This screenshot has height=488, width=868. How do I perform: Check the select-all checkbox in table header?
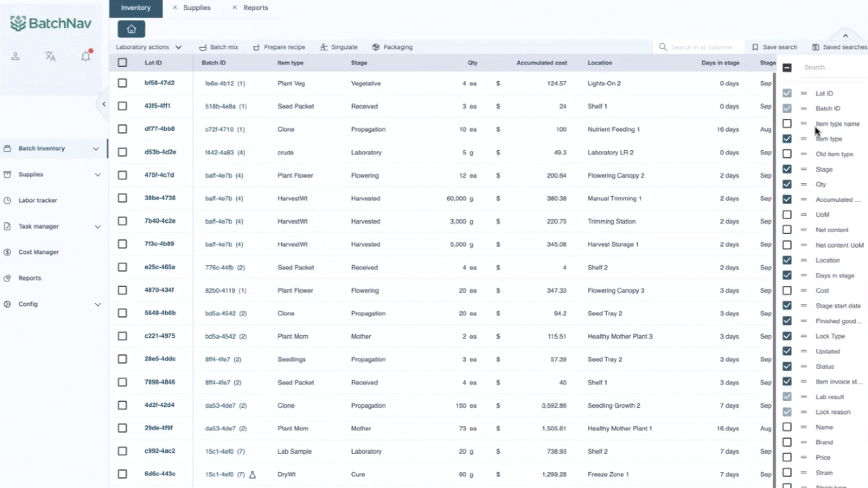(x=122, y=63)
